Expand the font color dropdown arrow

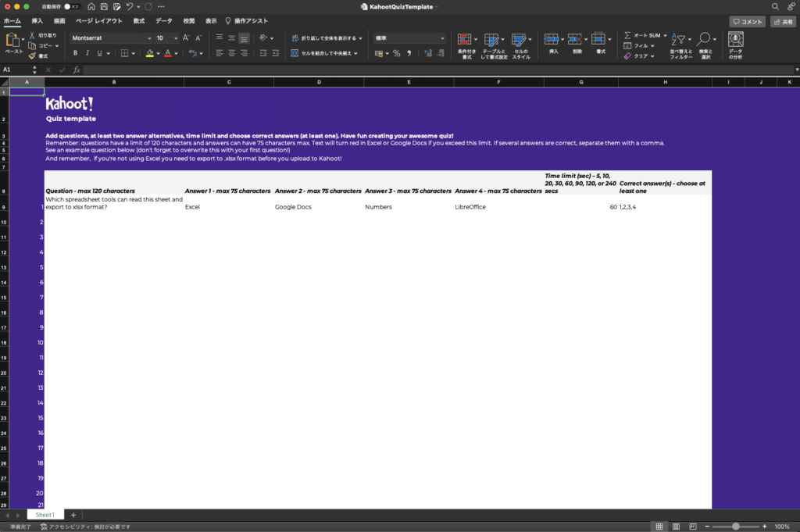pyautogui.click(x=177, y=53)
